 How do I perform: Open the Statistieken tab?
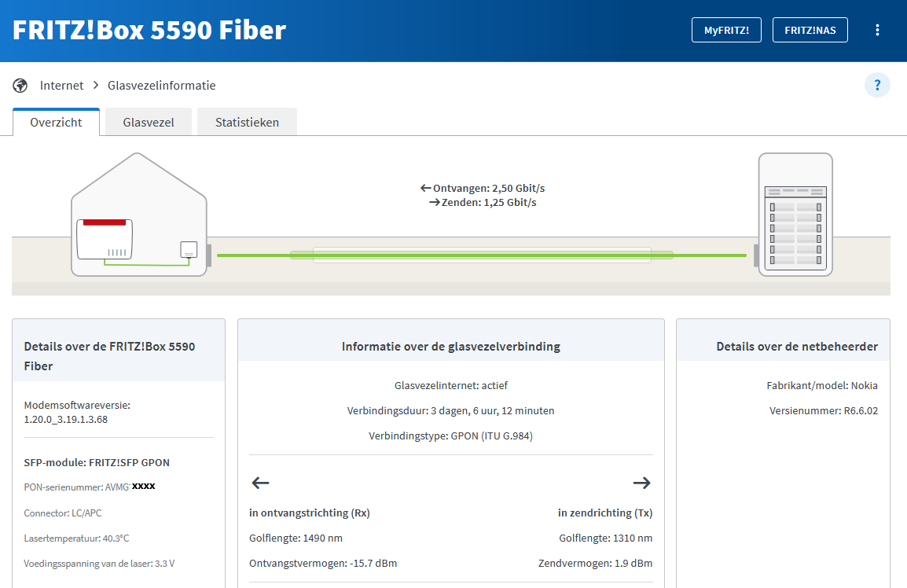[x=247, y=122]
